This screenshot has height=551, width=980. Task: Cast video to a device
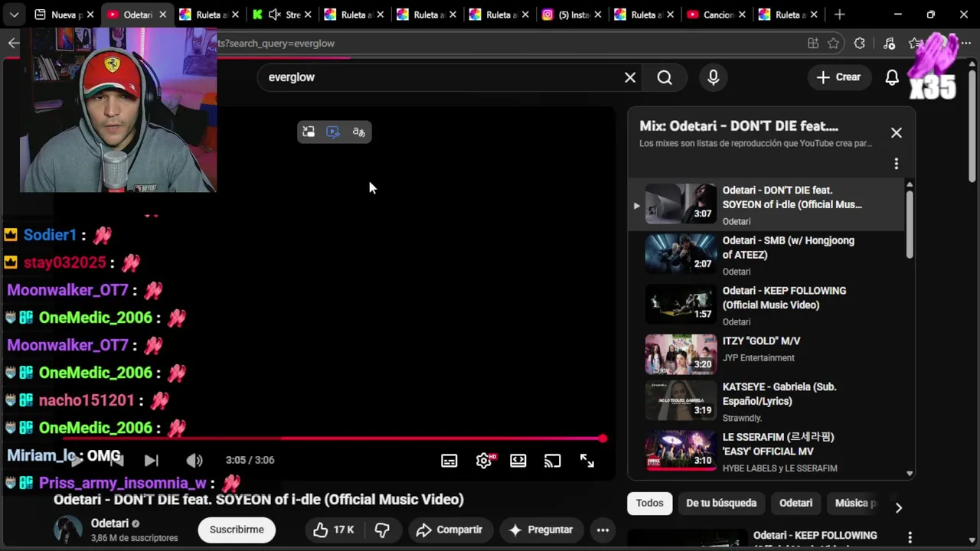tap(553, 461)
